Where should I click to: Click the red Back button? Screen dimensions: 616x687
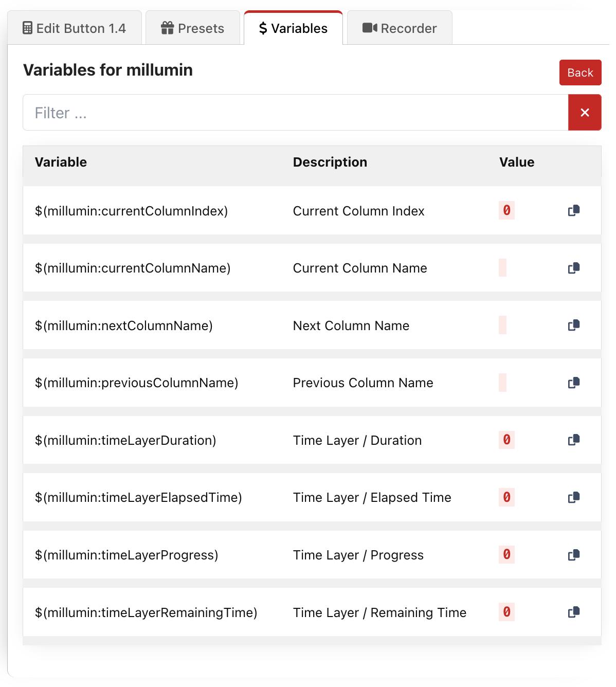click(x=580, y=73)
